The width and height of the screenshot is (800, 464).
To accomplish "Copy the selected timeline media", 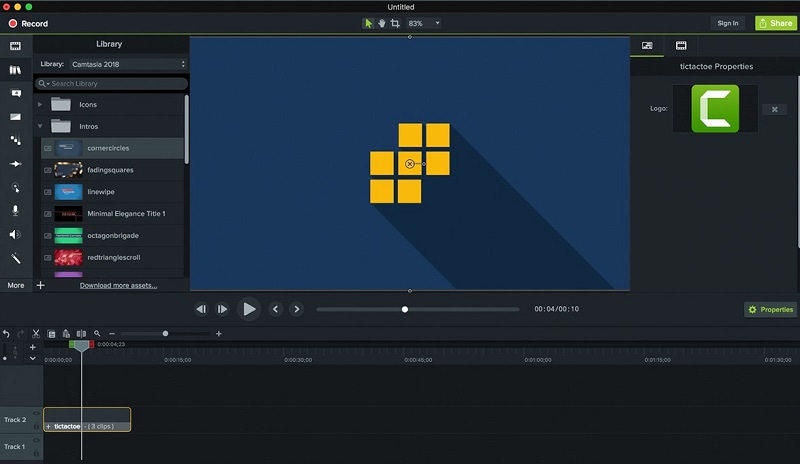I will [x=51, y=334].
